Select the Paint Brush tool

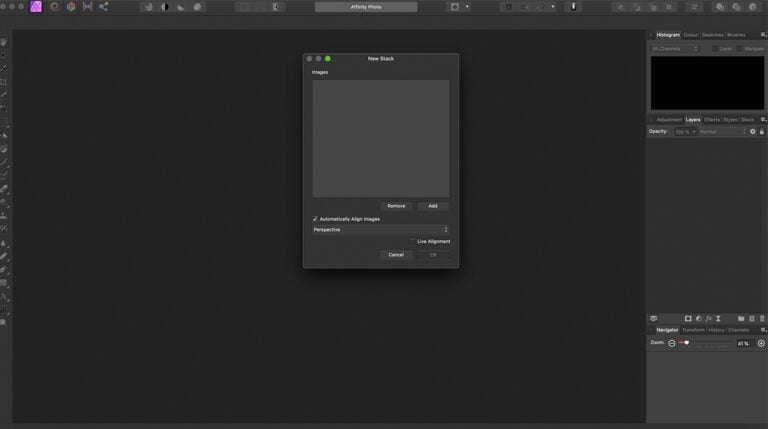click(3, 162)
